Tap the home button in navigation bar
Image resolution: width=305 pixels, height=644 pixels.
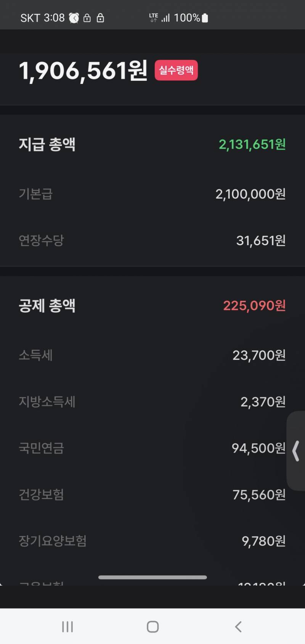[152, 626]
